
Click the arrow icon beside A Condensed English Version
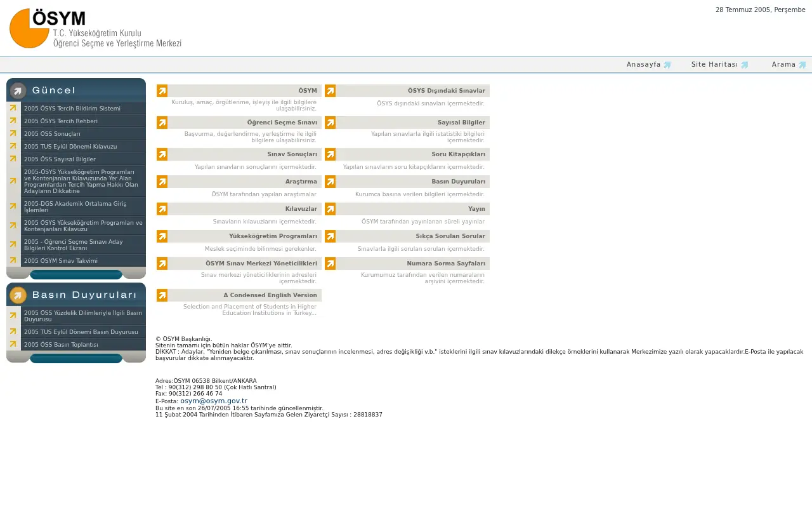click(162, 295)
